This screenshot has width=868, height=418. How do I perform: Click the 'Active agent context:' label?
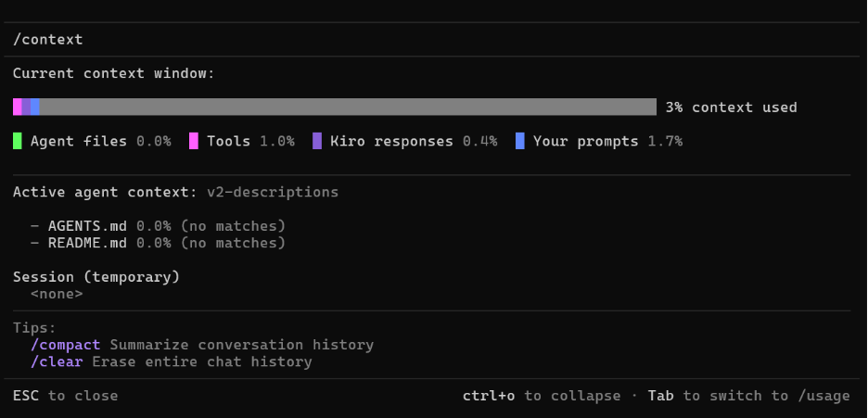pyautogui.click(x=105, y=193)
